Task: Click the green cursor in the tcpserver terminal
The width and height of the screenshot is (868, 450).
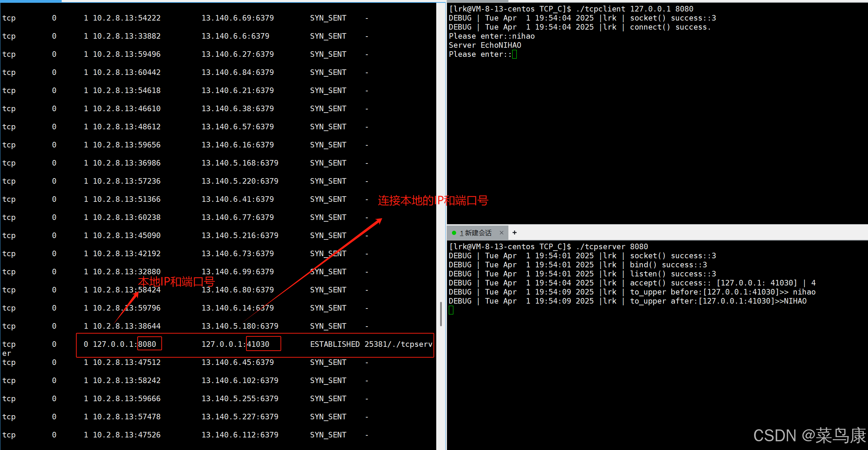Action: click(451, 310)
